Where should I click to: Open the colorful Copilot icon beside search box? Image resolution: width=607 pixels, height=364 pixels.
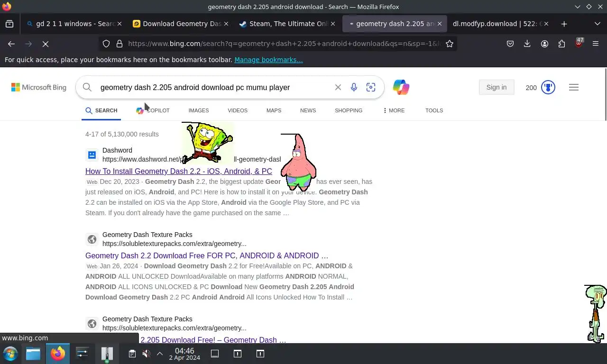coord(401,87)
